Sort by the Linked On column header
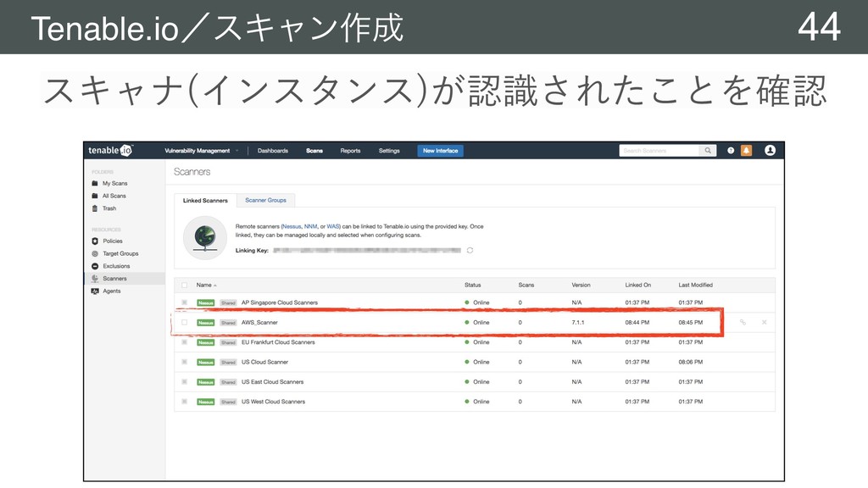 coord(637,285)
